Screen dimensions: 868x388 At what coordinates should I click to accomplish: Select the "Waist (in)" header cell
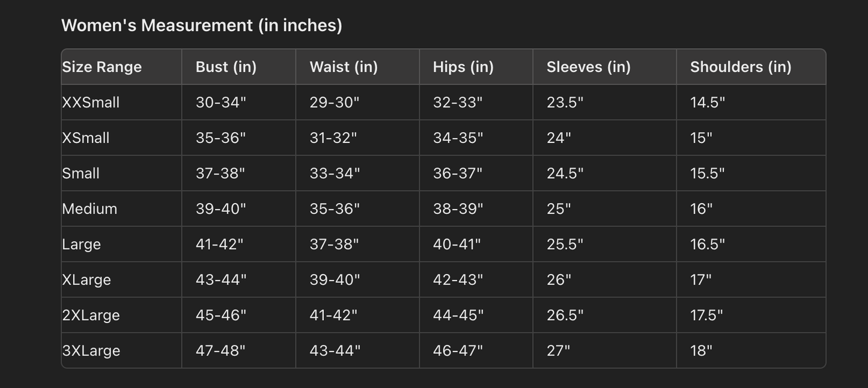point(344,67)
